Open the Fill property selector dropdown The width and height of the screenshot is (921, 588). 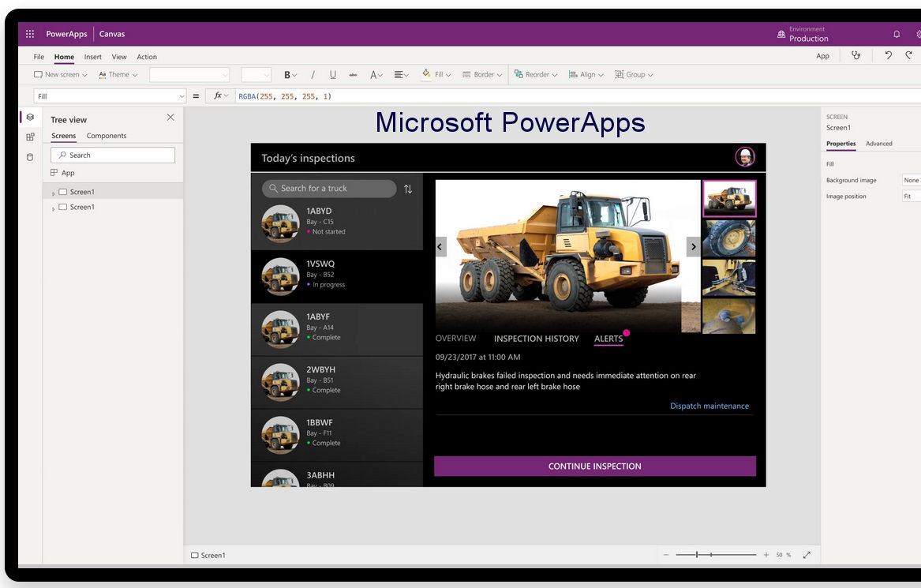tap(110, 96)
